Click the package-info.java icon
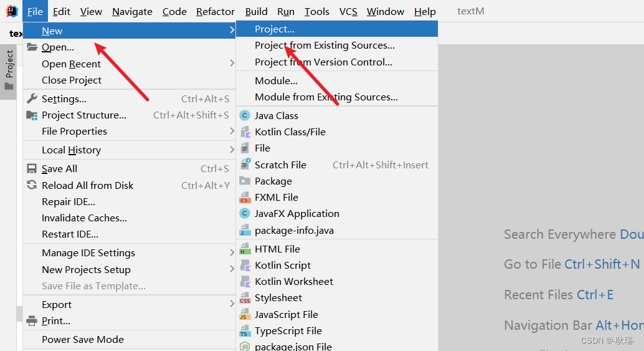Viewport: 644px width, 351px height. tap(245, 230)
